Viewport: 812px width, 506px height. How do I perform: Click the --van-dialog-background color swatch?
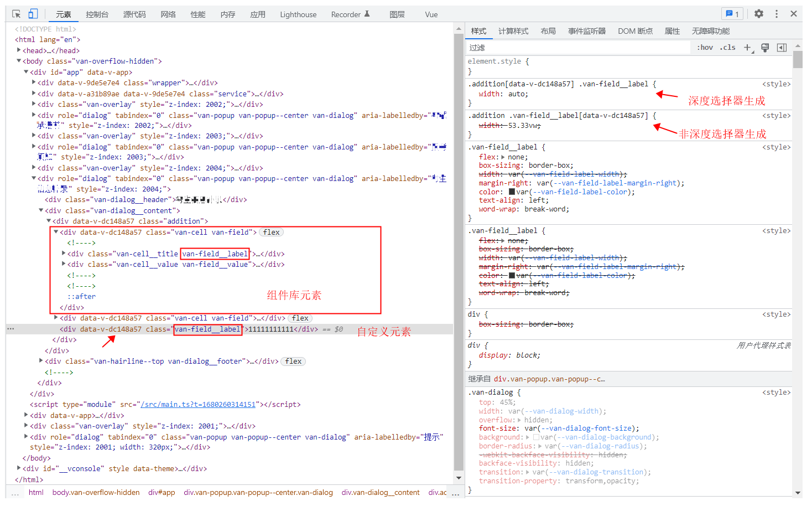tap(536, 437)
